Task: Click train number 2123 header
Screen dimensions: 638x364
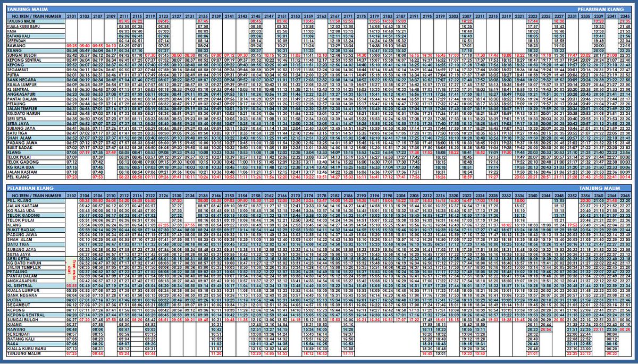Action: (163, 16)
